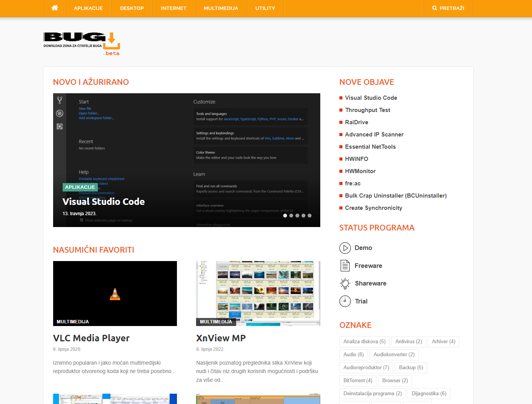Open the fre:ac post
532x404 pixels.
[x=353, y=183]
